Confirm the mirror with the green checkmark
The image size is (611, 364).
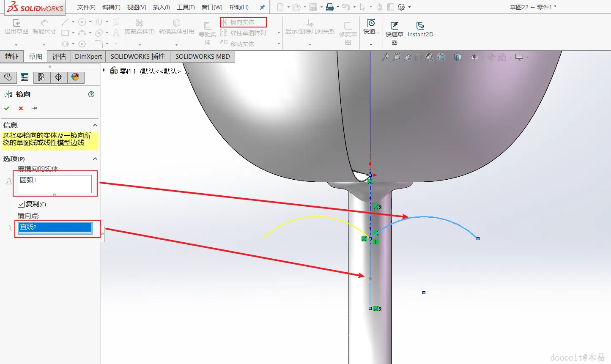coord(7,108)
